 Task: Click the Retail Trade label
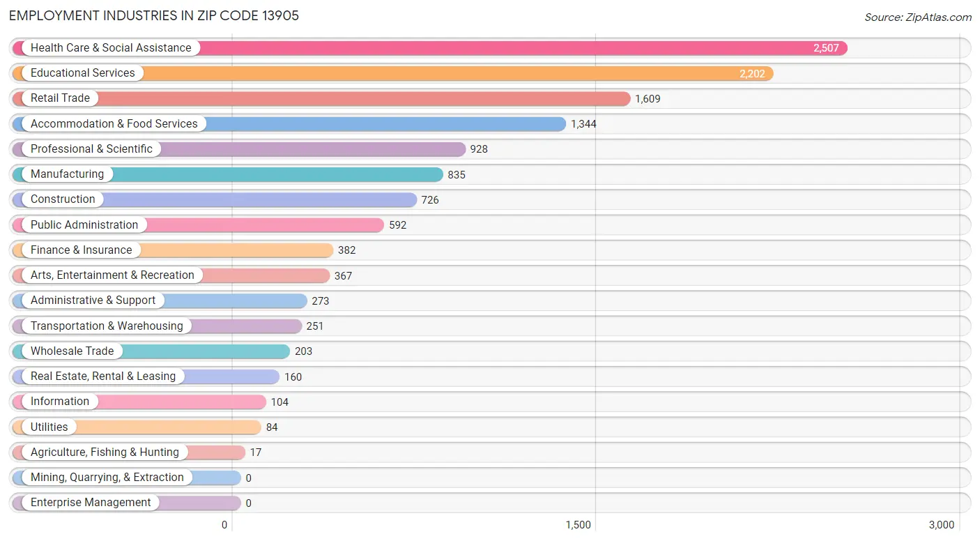click(60, 98)
